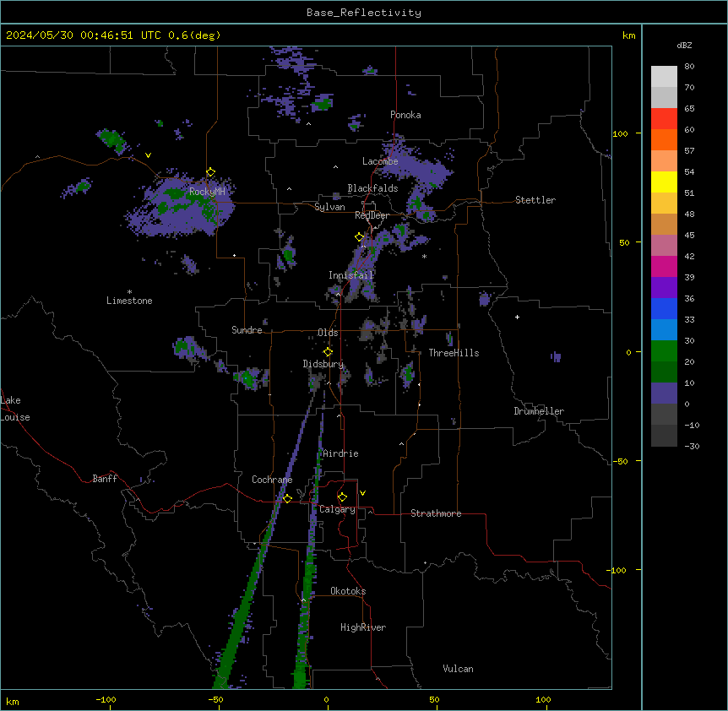728x711 pixels.
Task: Select the bright green swatch in dBZ legend
Action: (664, 351)
